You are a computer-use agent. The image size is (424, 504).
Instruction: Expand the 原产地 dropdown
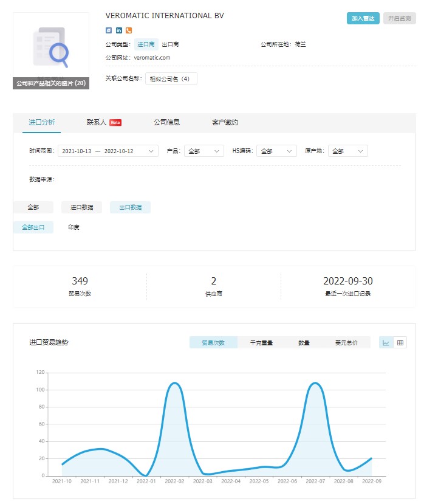(348, 151)
